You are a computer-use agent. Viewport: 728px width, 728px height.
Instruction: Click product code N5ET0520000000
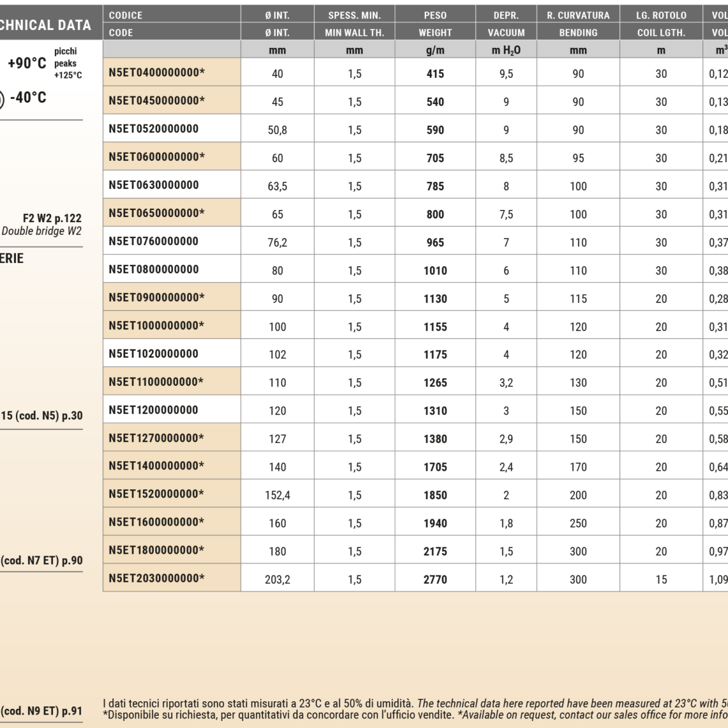tap(153, 129)
